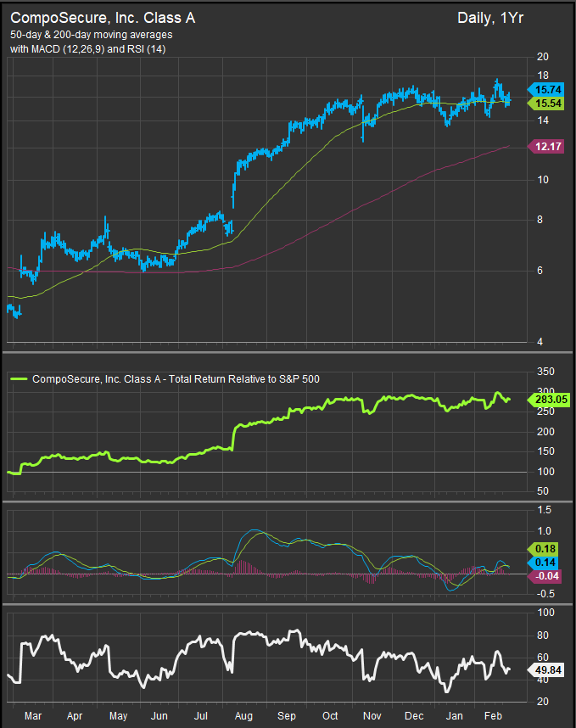Click the 50 label on relative return axis
Viewport: 576px width, 728px height.
[543, 491]
